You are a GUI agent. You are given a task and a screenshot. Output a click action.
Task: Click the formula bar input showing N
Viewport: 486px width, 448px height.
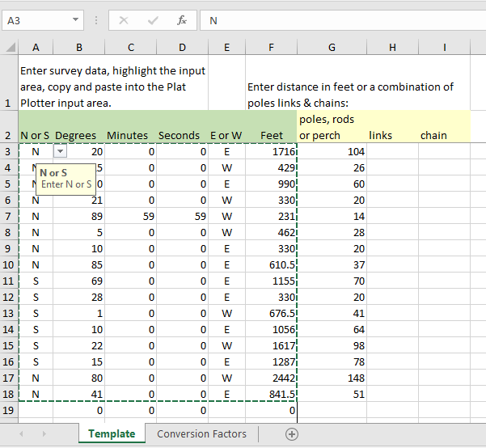tap(340, 20)
